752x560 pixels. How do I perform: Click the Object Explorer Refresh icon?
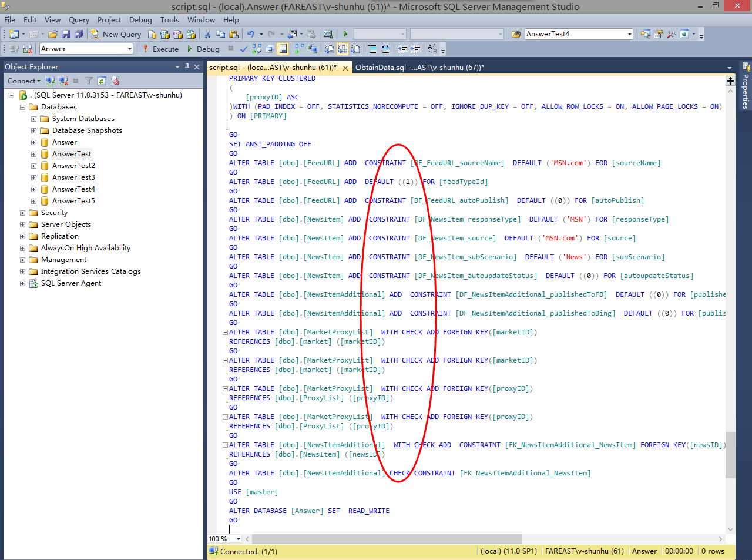point(102,81)
